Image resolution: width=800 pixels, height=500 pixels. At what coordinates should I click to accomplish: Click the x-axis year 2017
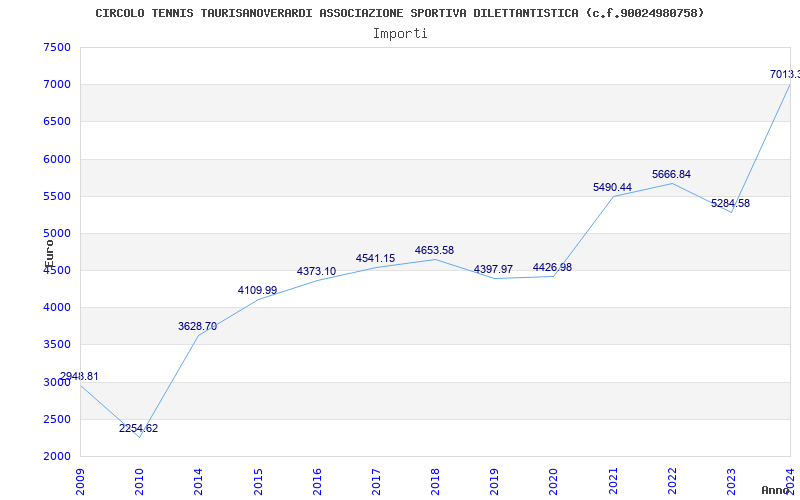[376, 482]
